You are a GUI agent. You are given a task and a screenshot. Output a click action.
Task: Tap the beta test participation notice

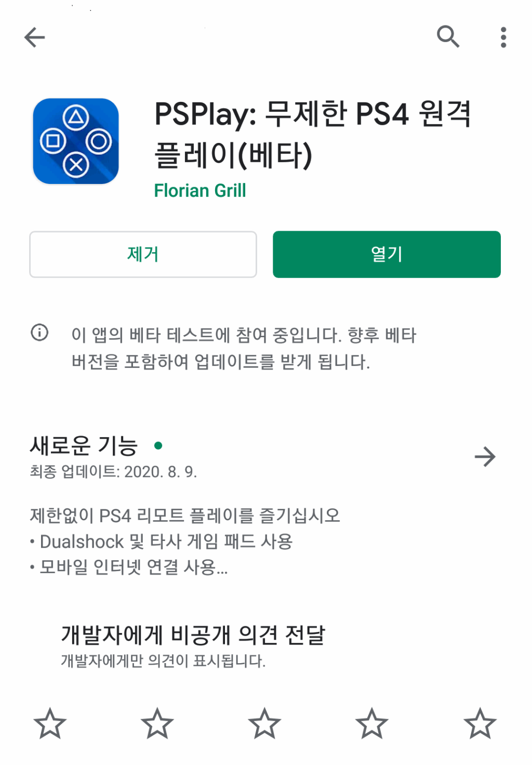244,348
